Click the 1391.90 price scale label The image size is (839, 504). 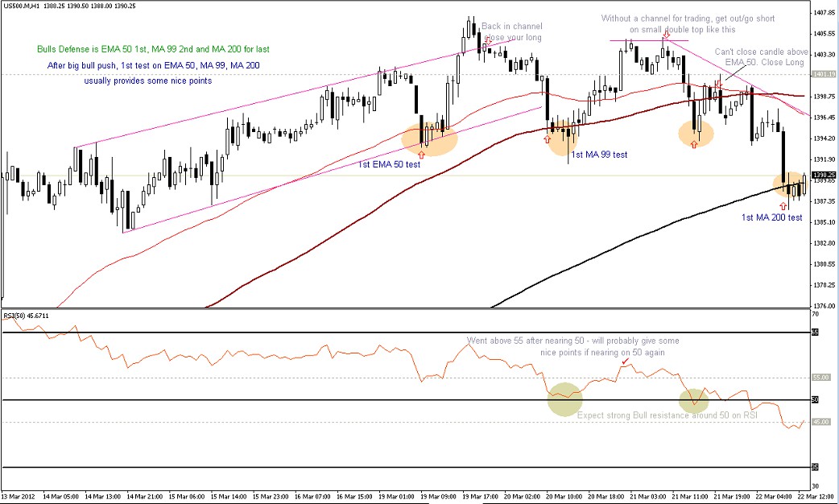coord(824,159)
